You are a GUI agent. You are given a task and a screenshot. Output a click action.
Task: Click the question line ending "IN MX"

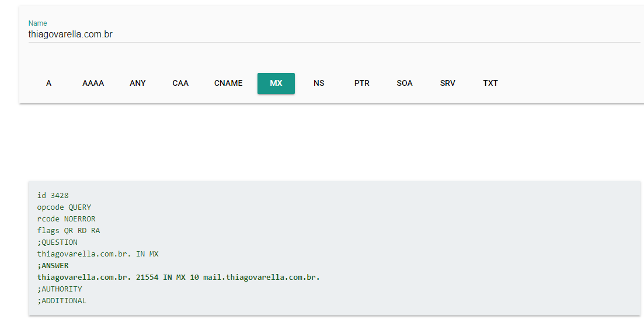tap(98, 254)
